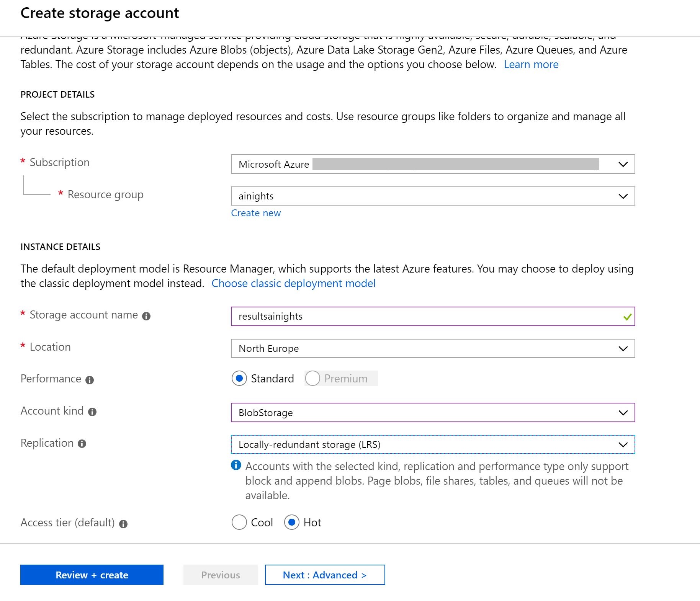Open the Choose classic deployment model link
Image resolution: width=700 pixels, height=601 pixels.
tap(293, 283)
